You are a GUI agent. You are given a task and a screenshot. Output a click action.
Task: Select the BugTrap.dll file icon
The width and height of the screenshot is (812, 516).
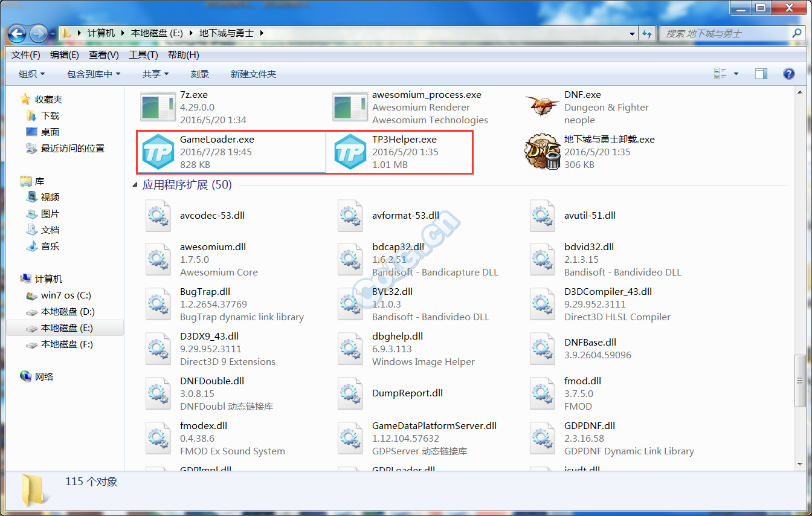click(x=158, y=304)
